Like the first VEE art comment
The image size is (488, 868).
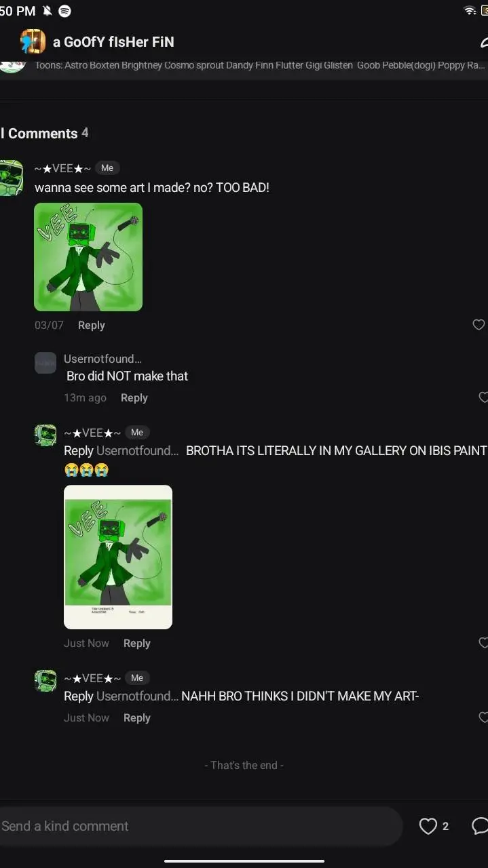point(479,325)
